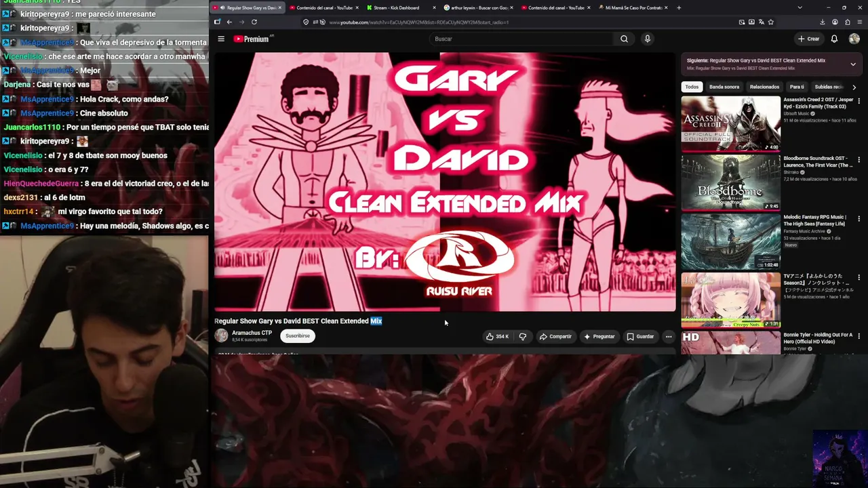
Task: Select the Relacionados filter chip
Action: [764, 87]
